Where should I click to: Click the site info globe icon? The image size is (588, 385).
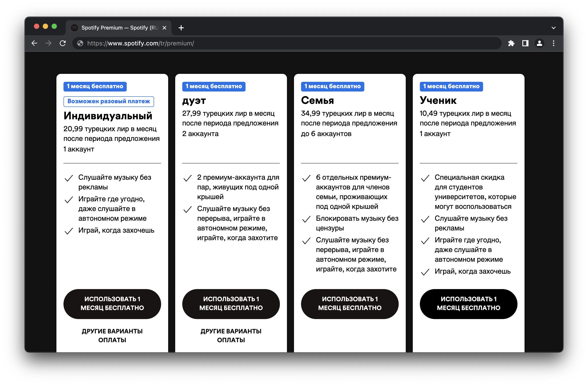pyautogui.click(x=80, y=43)
